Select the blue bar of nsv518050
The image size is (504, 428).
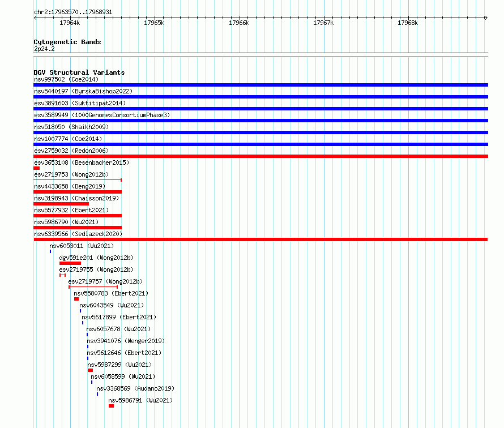click(260, 132)
